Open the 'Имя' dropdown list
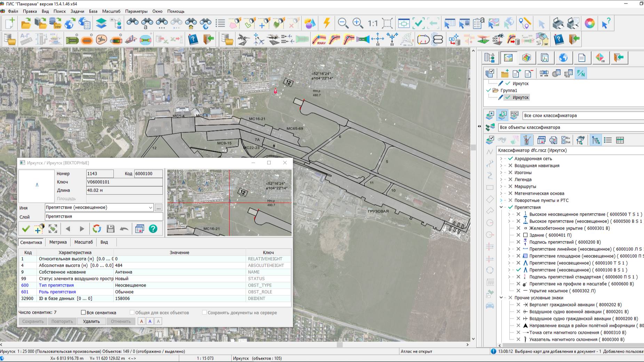Viewport: 644px width, 362px height. tap(150, 208)
